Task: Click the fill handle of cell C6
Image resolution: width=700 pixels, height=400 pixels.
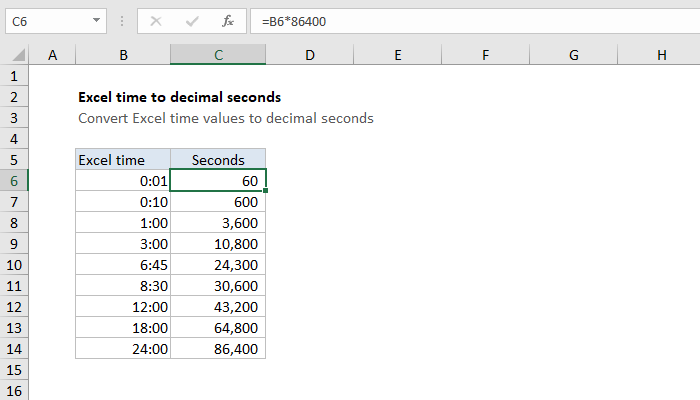Action: (266, 190)
